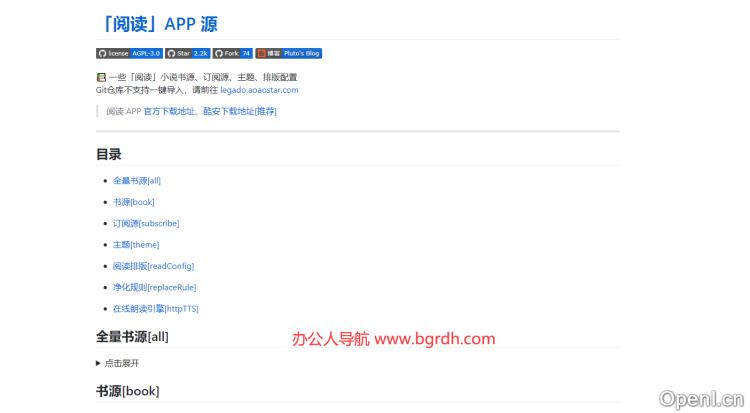Screen dimensions: 750x413
Task: Click the 全量书源[all] section heading
Action: (x=132, y=337)
